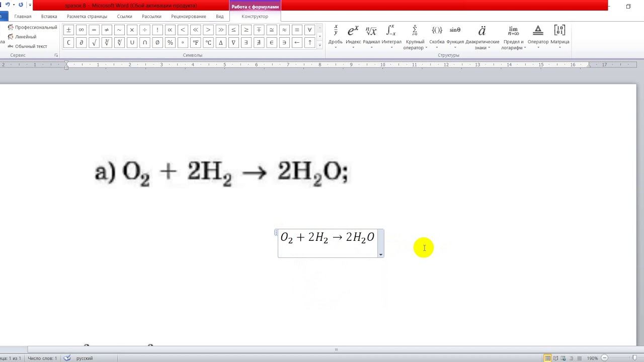Image resolution: width=644 pixels, height=362 pixels.
Task: Insert the greater-than-or-equal ≥ symbol
Action: click(246, 30)
